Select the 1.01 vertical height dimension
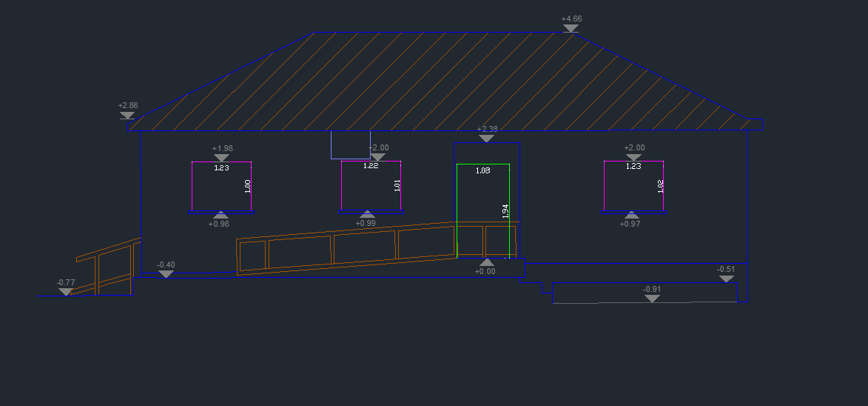This screenshot has width=868, height=406. [x=397, y=185]
